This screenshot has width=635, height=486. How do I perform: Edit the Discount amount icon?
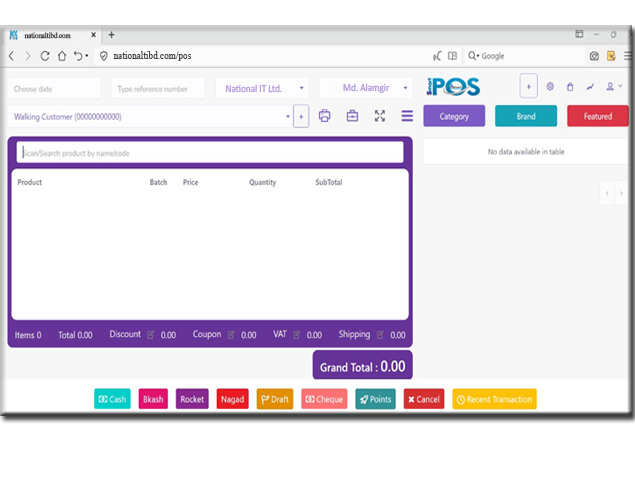coord(151,335)
